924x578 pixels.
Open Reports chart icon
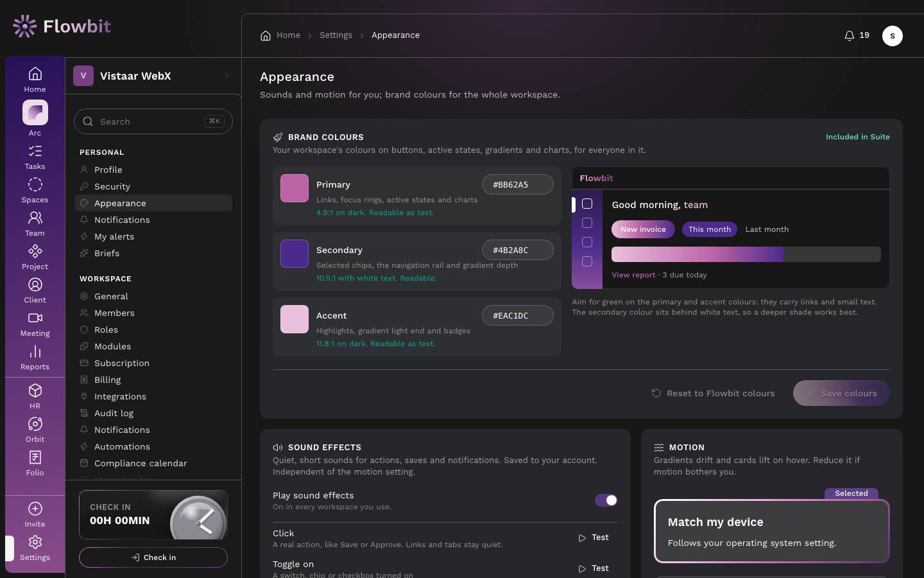point(35,352)
